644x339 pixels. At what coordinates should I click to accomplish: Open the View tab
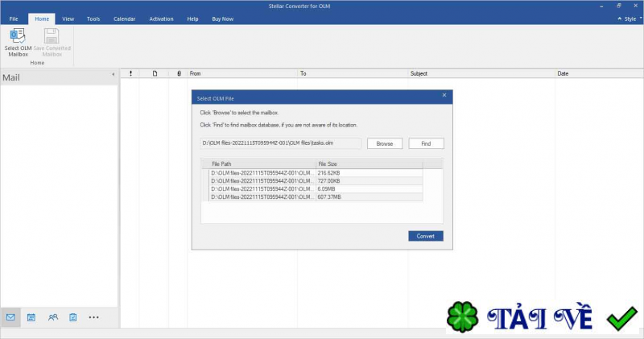point(68,19)
